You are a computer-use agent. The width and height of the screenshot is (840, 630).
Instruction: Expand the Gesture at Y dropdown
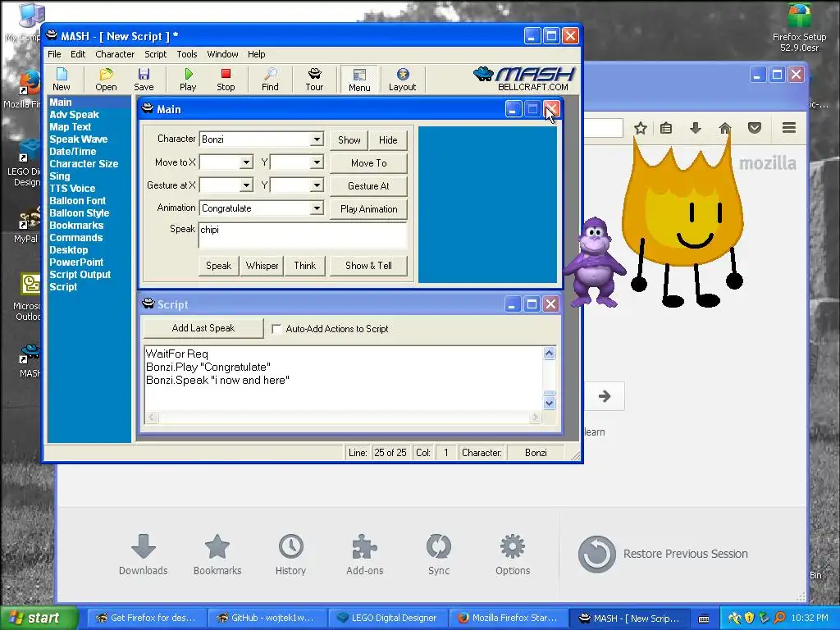click(317, 185)
